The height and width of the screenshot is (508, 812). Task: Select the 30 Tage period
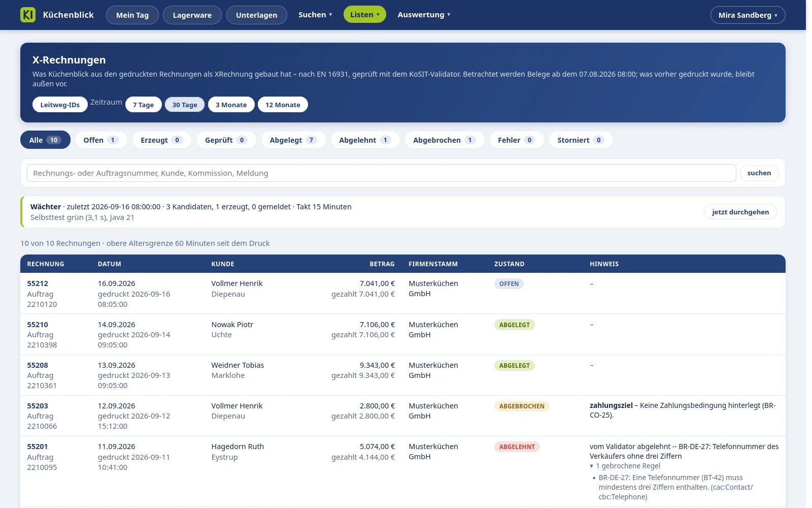[185, 105]
